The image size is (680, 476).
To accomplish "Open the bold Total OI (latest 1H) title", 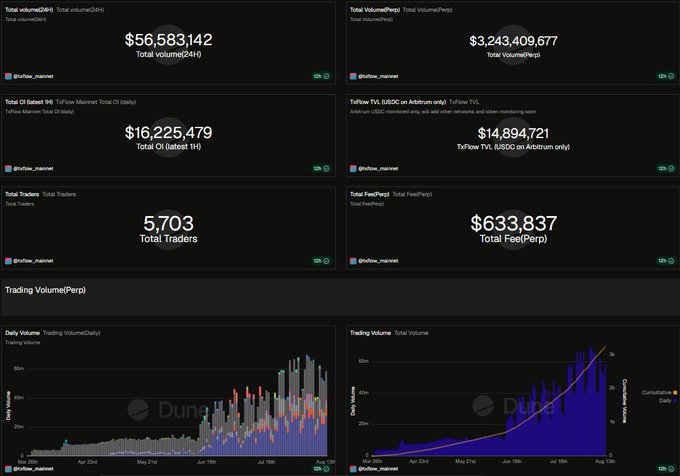I will pyautogui.click(x=29, y=102).
